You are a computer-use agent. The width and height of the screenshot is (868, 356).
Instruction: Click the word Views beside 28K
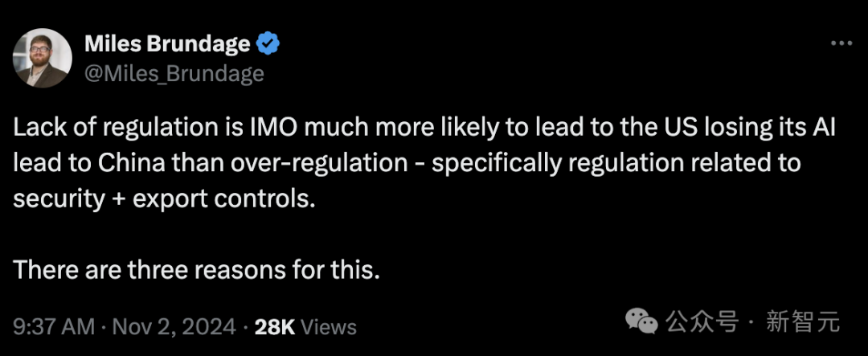330,326
